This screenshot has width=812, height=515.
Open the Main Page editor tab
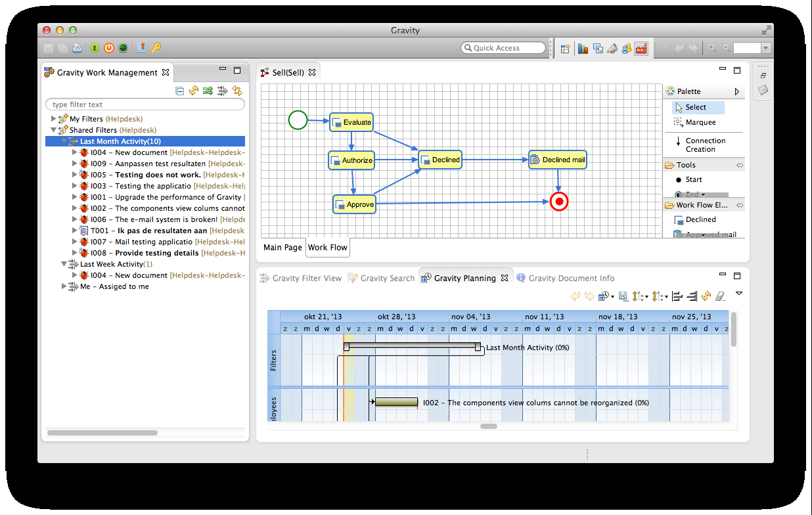[x=282, y=248]
